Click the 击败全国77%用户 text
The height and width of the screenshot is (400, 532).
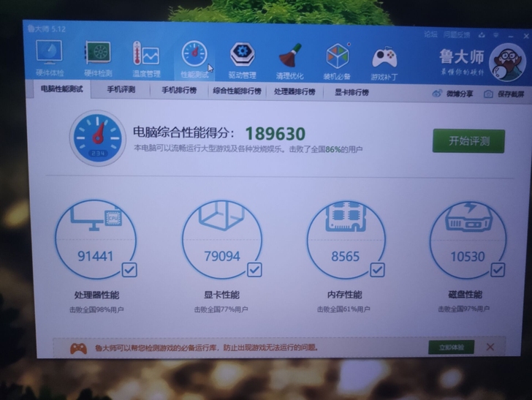(x=221, y=309)
